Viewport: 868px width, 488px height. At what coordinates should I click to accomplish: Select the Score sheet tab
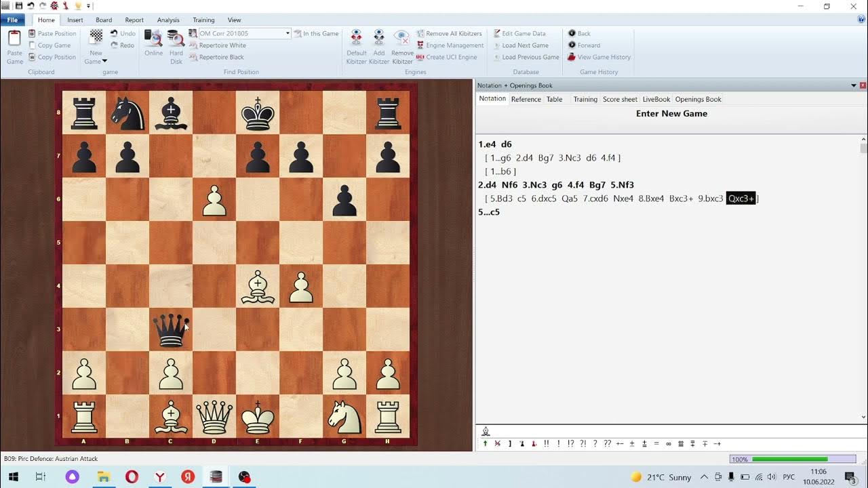click(x=620, y=99)
